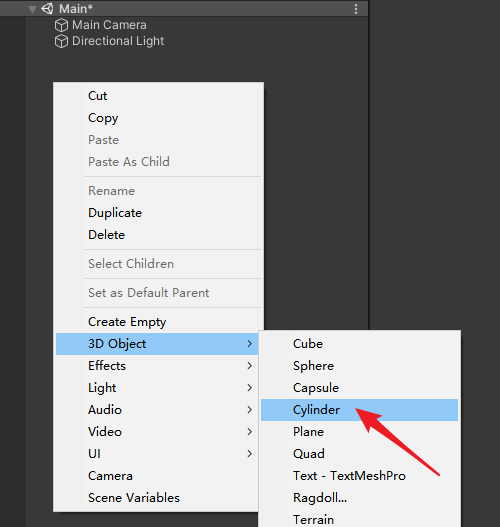Create a Cylinder from the submenu
Screen dimensions: 500x527
coord(360,410)
